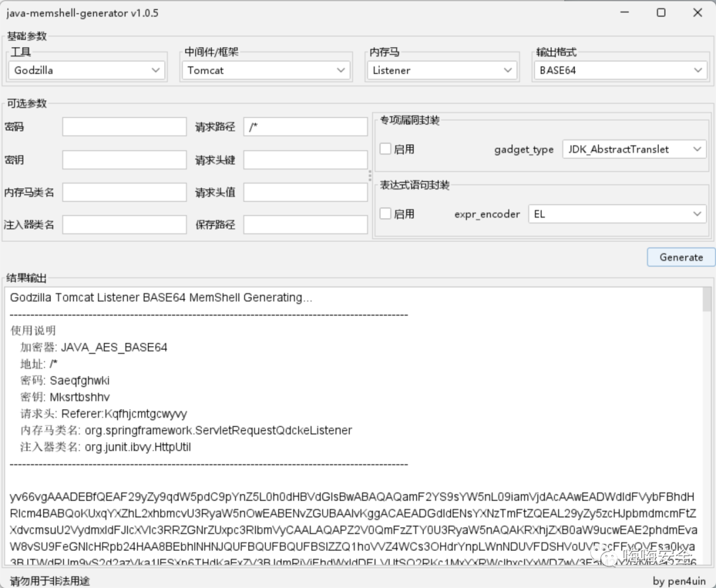The height and width of the screenshot is (588, 716).
Task: Click the 'by pen4uin' status bar text
Action: pos(679,581)
